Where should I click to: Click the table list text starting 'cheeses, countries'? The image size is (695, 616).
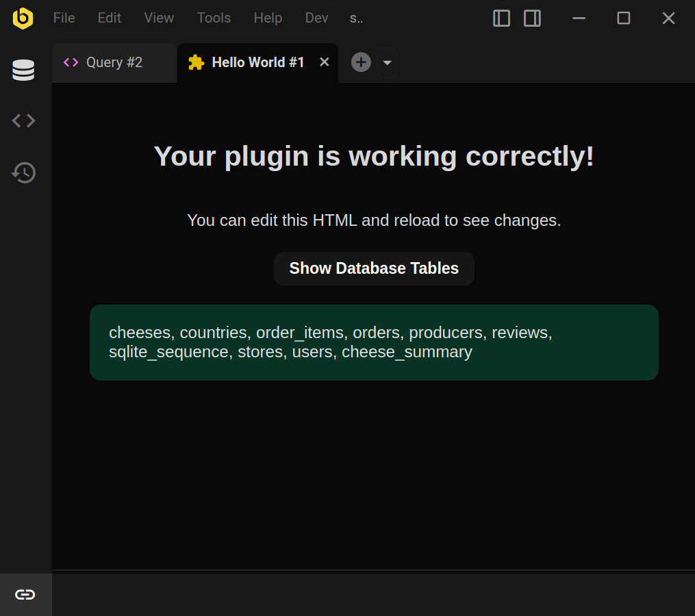(x=330, y=342)
